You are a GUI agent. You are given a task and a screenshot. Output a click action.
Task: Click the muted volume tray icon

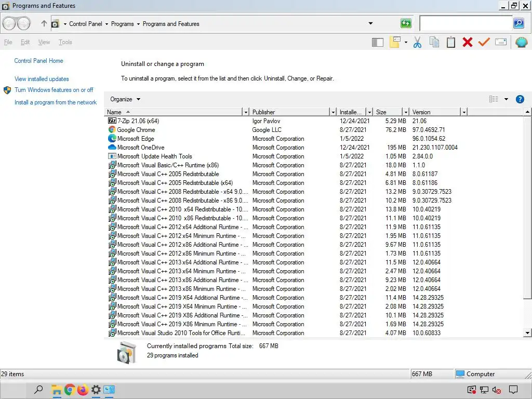(496, 390)
